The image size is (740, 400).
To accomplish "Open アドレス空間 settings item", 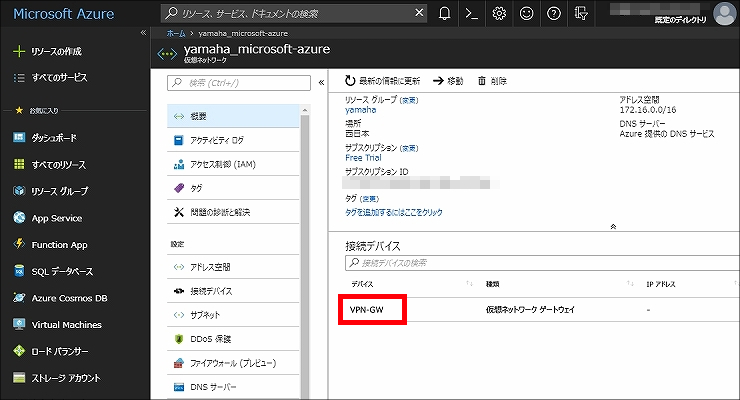I will (x=233, y=267).
